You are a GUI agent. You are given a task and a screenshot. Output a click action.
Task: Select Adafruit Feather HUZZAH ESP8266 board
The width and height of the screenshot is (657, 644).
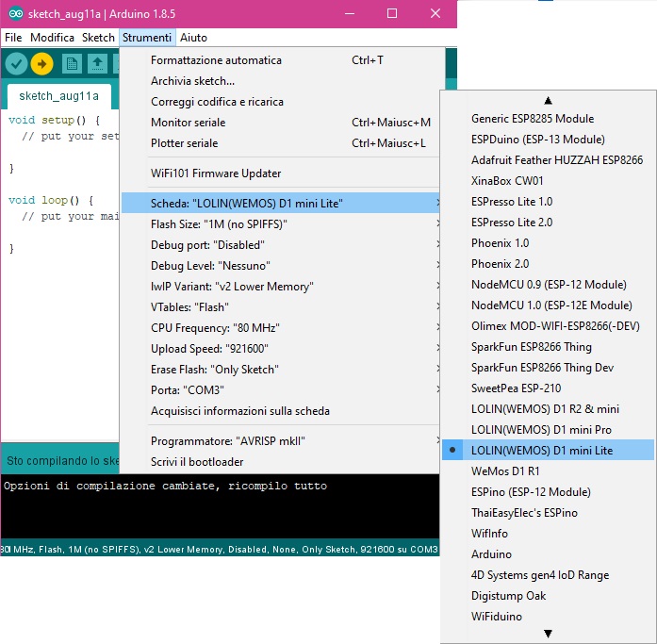[548, 160]
